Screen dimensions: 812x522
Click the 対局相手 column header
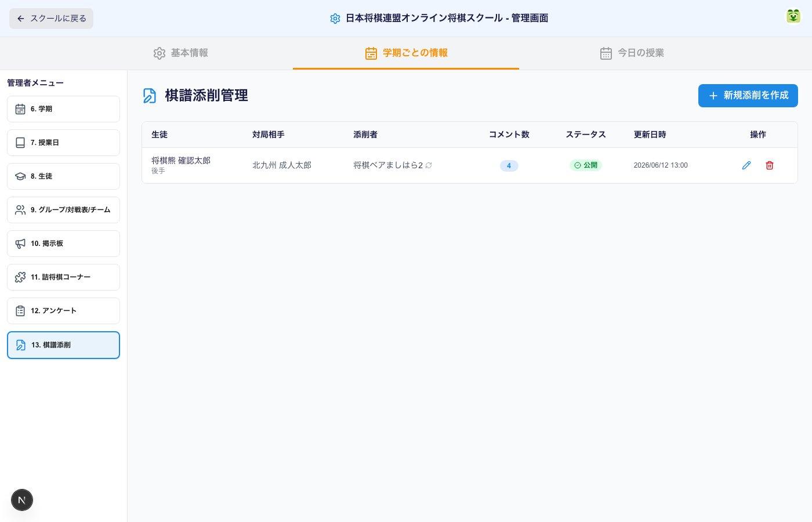pos(269,135)
